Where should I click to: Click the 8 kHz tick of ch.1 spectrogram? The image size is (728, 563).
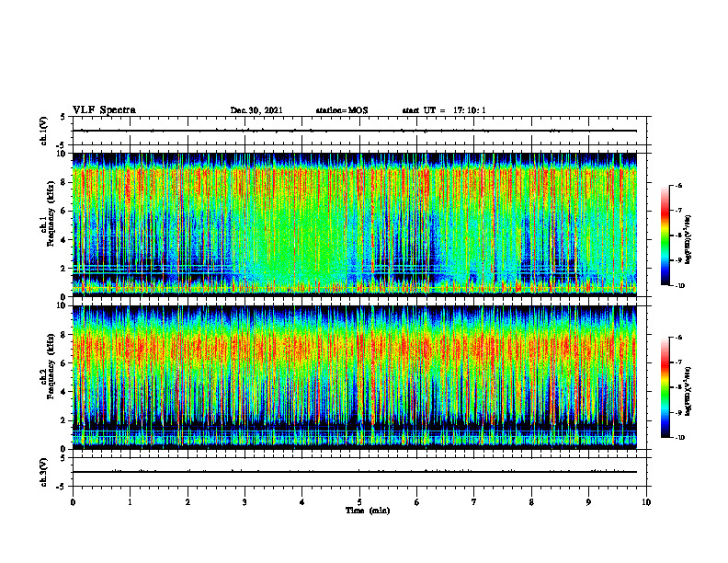pos(64,182)
